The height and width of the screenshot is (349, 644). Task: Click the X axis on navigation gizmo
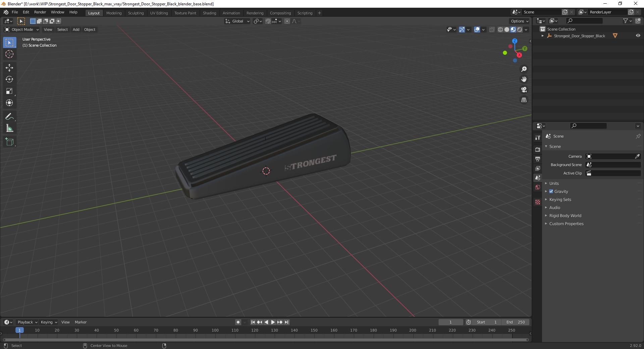(x=519, y=55)
